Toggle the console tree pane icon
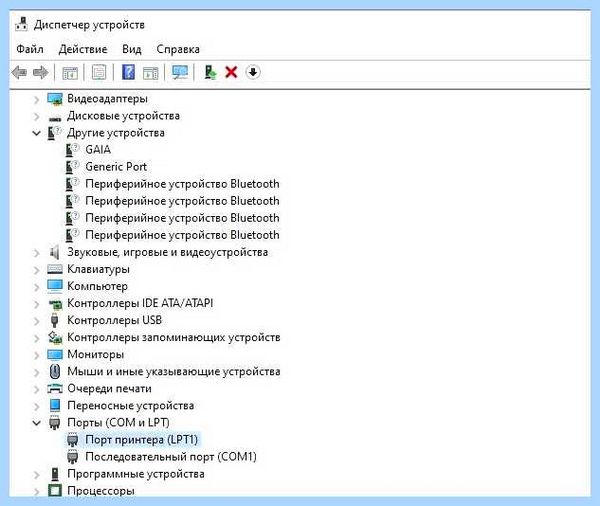The image size is (600, 506). click(x=70, y=72)
